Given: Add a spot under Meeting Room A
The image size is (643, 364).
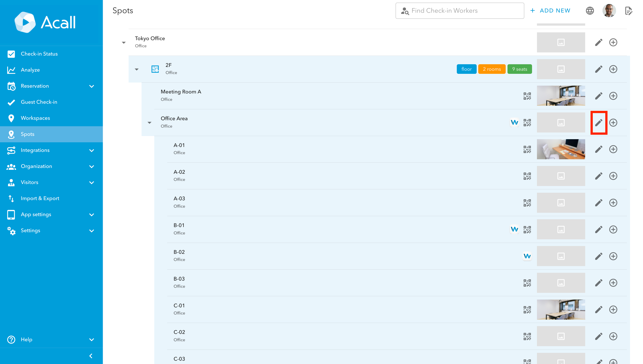Looking at the screenshot, I should [613, 96].
